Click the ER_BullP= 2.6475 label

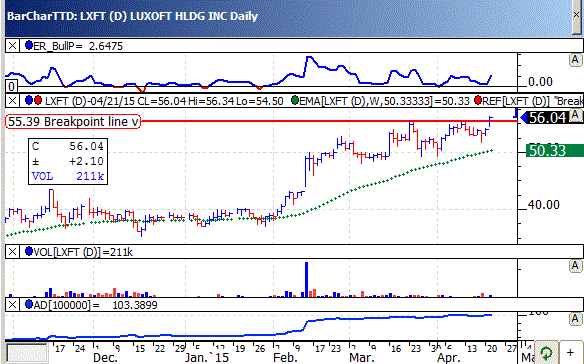(x=78, y=46)
